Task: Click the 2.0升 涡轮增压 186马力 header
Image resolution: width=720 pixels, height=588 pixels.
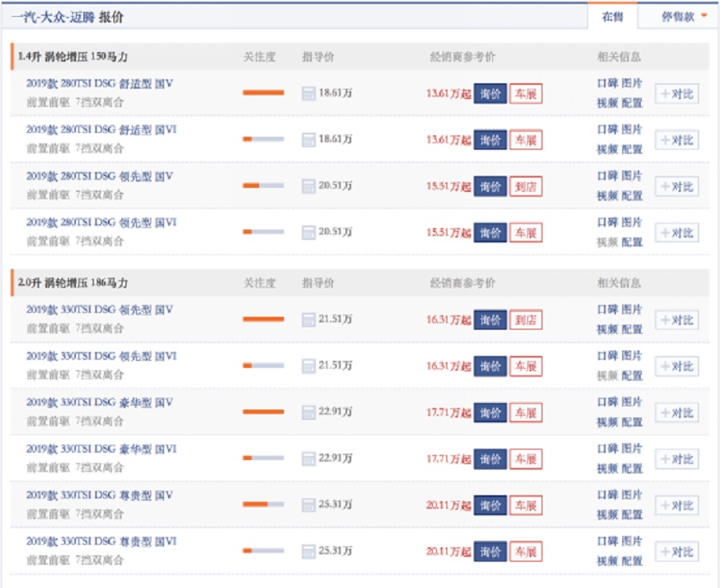Action: pos(73,282)
